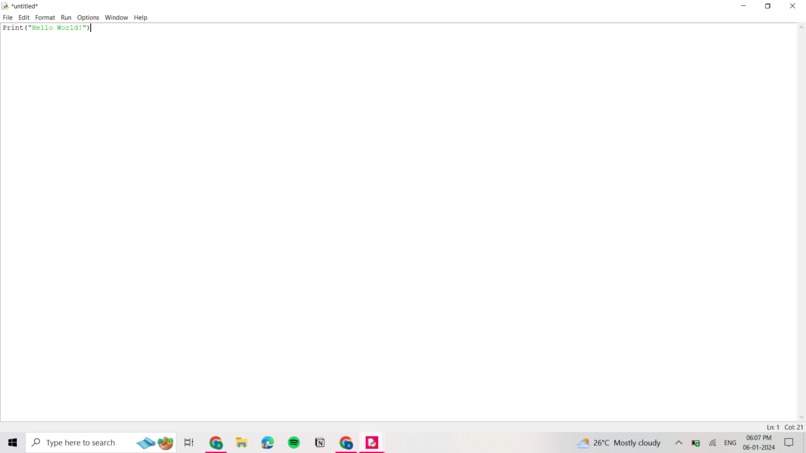This screenshot has width=806, height=453.
Task: Open the Help menu
Action: pos(140,17)
